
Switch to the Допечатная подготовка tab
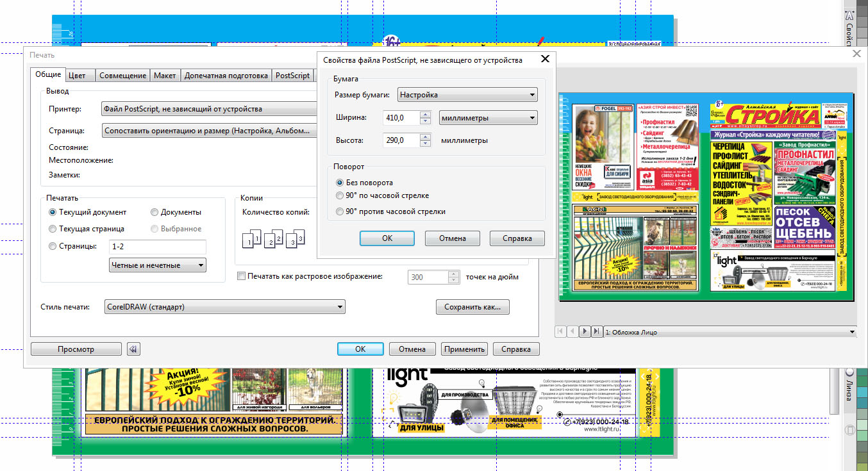[226, 76]
